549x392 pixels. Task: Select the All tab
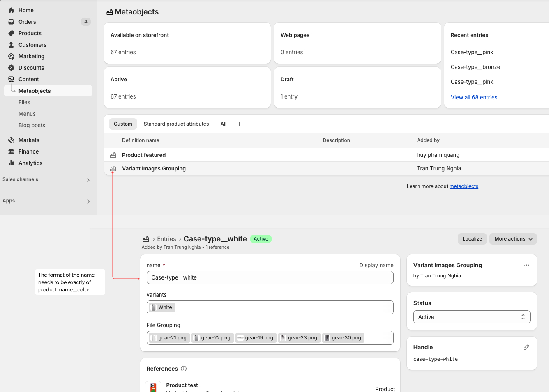(223, 124)
